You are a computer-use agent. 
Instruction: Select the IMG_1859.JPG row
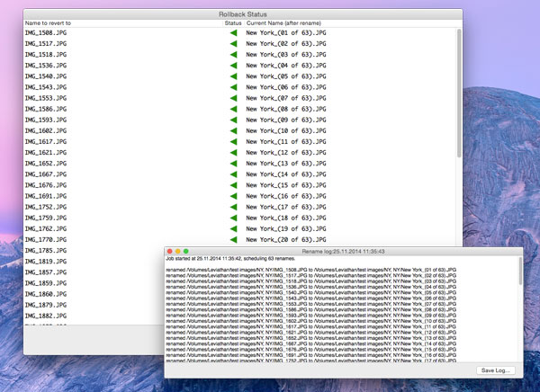pos(46,283)
